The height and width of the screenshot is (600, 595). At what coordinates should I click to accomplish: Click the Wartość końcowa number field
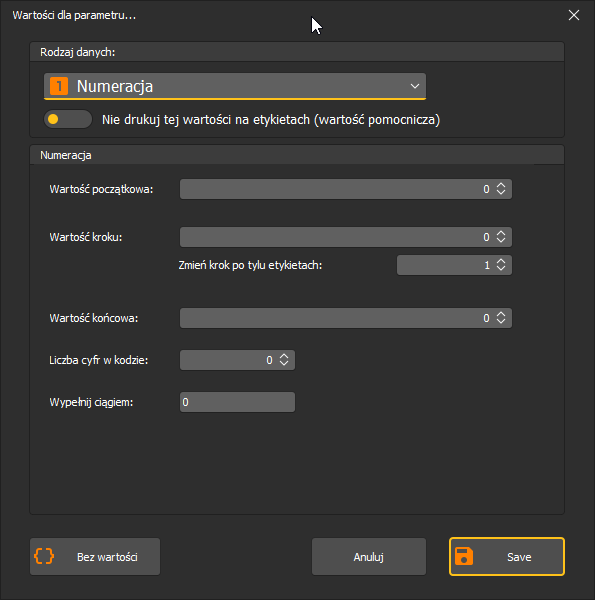coord(346,318)
